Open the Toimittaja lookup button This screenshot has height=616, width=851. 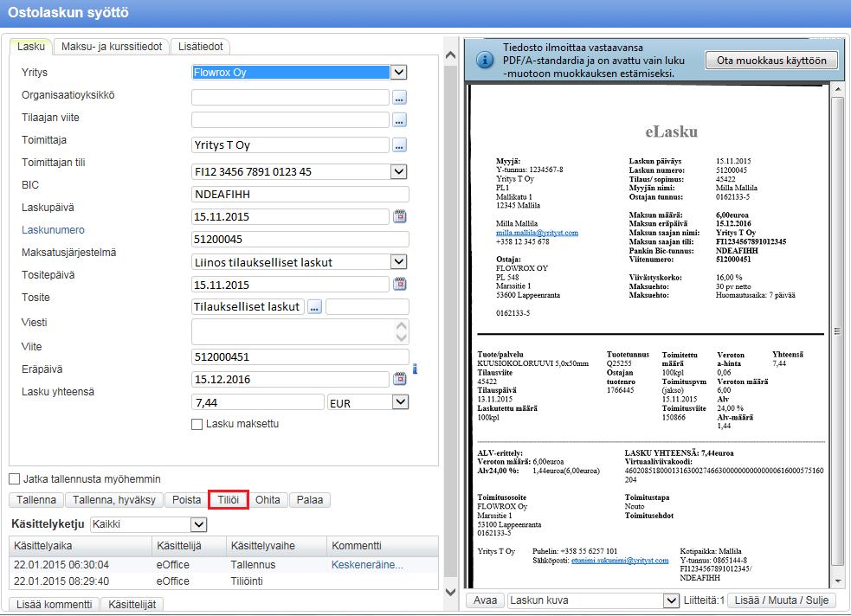(x=399, y=145)
